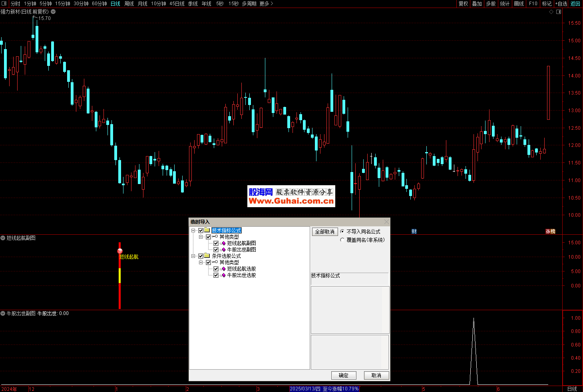
Task: Uncheck 其他类型 checkbox under 条件选股公式
Action: [x=208, y=262]
